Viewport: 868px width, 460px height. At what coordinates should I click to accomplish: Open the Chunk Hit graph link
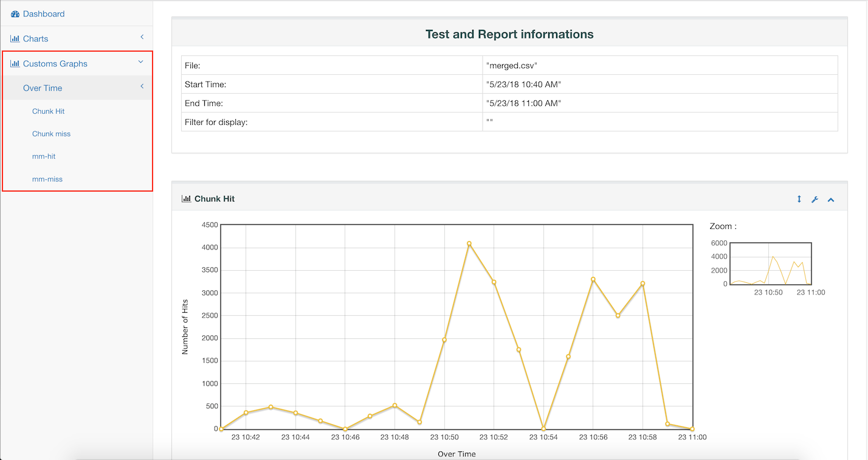pyautogui.click(x=49, y=111)
